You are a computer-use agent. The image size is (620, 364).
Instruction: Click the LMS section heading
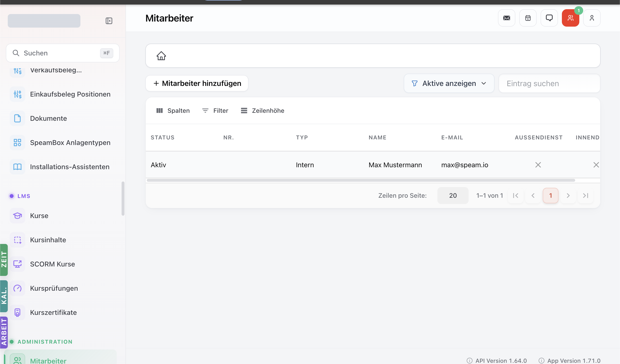coord(24,196)
